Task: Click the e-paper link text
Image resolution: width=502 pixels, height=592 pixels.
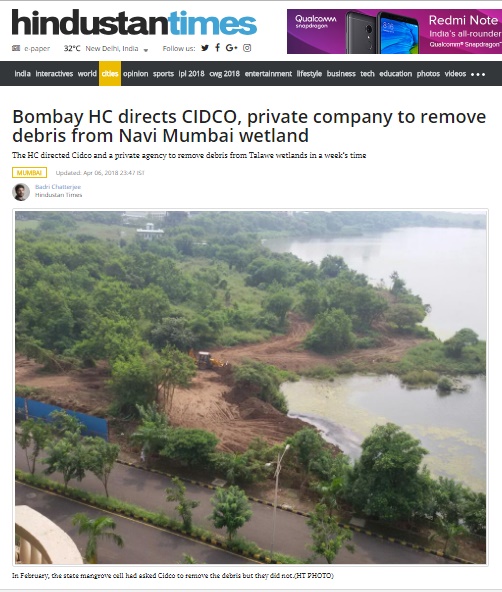Action: tap(37, 48)
